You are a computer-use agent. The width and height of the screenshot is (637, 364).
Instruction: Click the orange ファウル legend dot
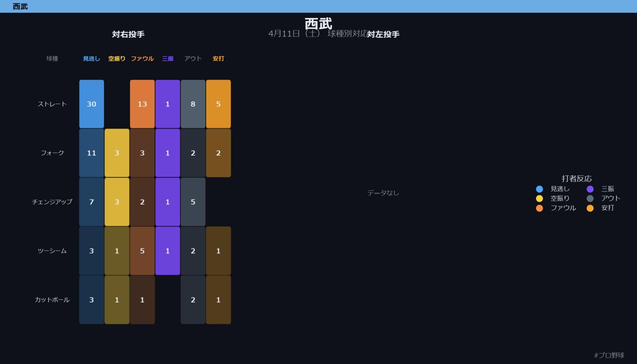[539, 208]
